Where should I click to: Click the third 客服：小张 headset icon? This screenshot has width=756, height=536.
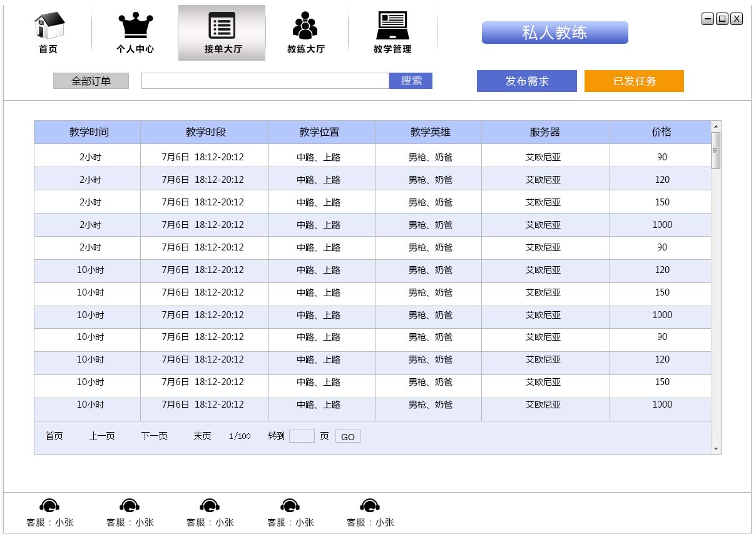209,505
